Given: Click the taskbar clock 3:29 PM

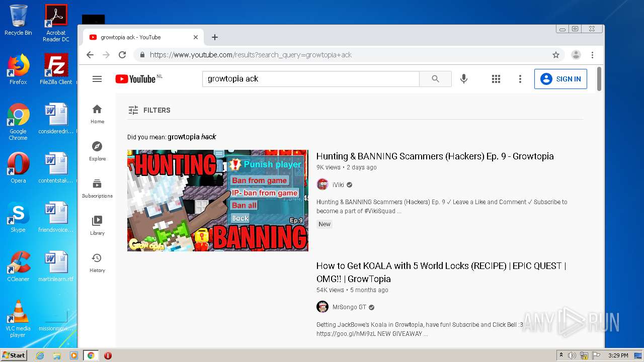Looking at the screenshot, I should pos(618,355).
